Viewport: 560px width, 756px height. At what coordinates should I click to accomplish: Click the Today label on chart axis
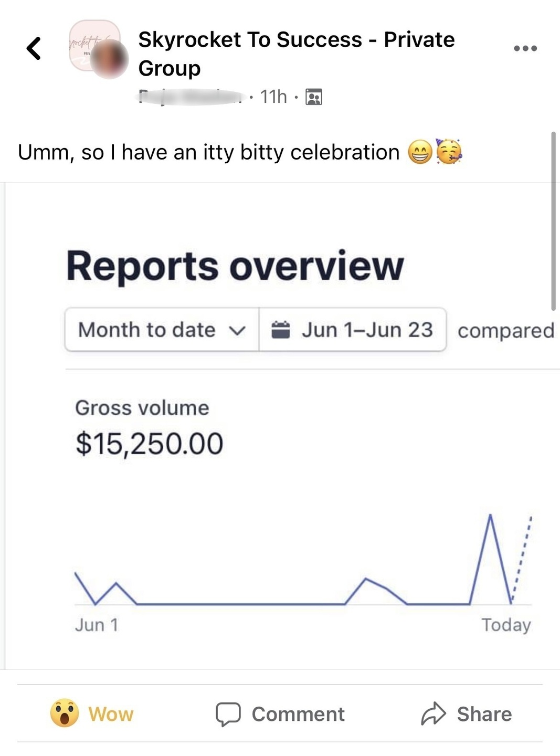point(506,625)
